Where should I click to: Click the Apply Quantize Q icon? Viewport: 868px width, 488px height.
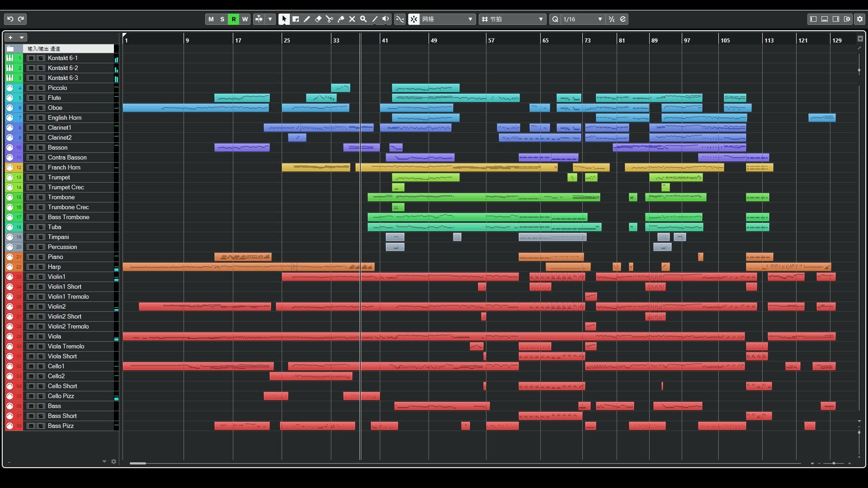tap(555, 19)
